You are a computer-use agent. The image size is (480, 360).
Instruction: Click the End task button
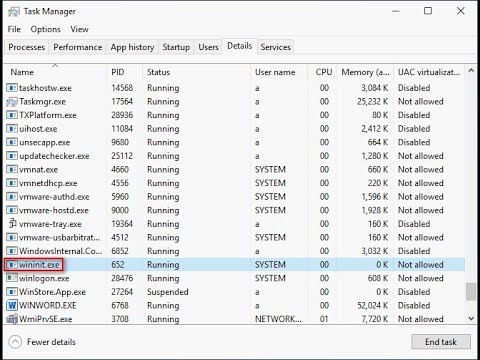point(441,342)
